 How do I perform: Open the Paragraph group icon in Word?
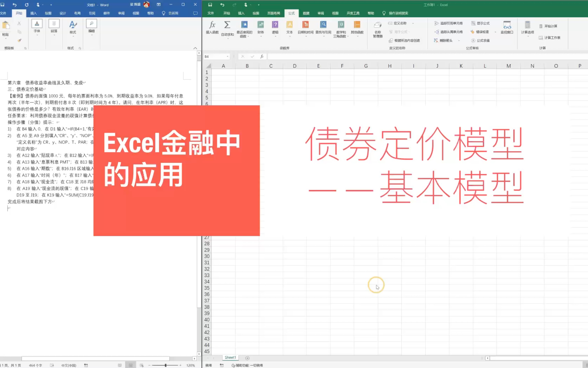(x=54, y=24)
